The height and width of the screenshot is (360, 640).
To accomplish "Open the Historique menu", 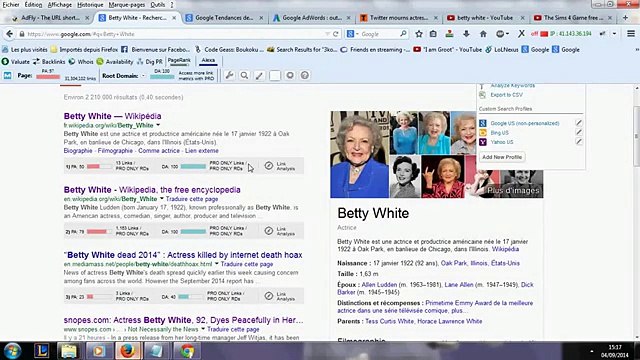I will pyautogui.click(x=90, y=5).
